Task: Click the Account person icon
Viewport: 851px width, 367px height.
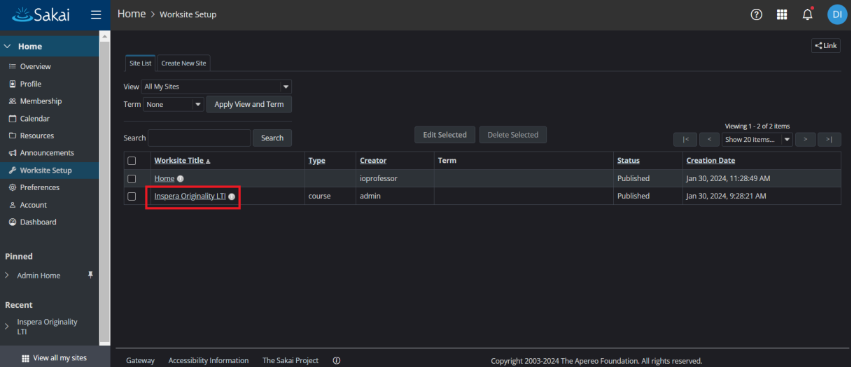Action: pyautogui.click(x=12, y=205)
